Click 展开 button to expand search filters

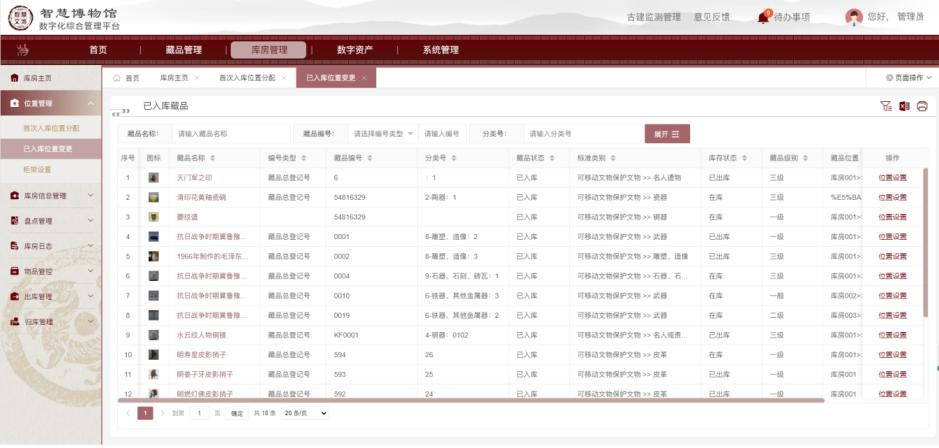(666, 134)
